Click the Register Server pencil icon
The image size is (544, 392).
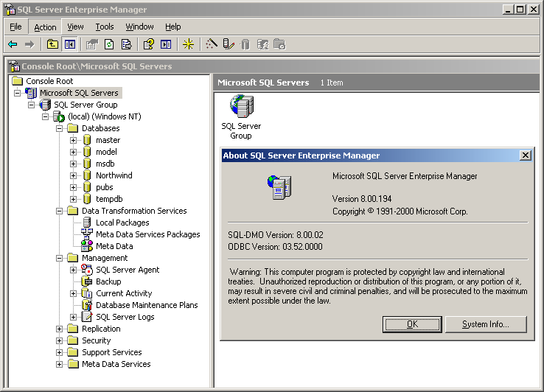tap(229, 44)
